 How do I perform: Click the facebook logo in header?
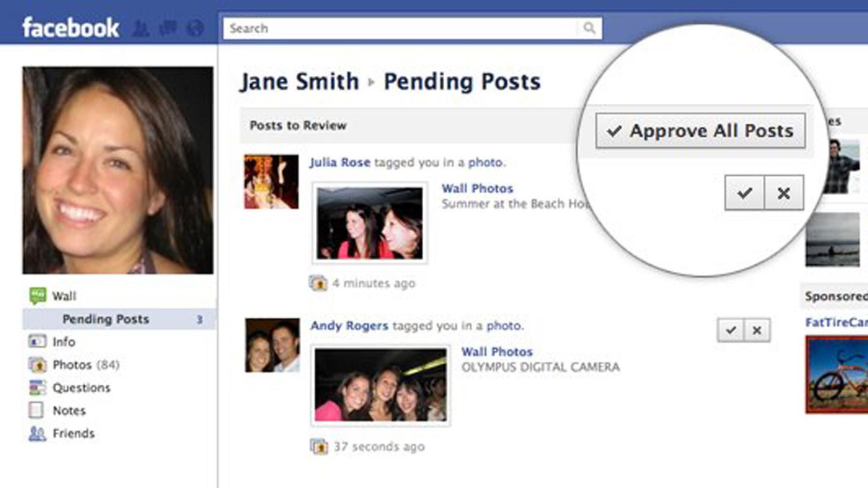(71, 28)
